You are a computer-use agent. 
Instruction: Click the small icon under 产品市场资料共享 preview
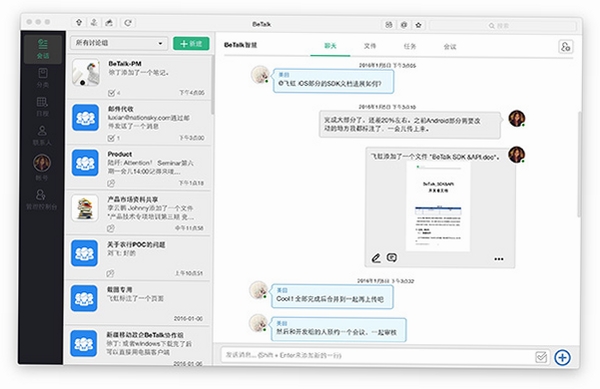tap(111, 228)
